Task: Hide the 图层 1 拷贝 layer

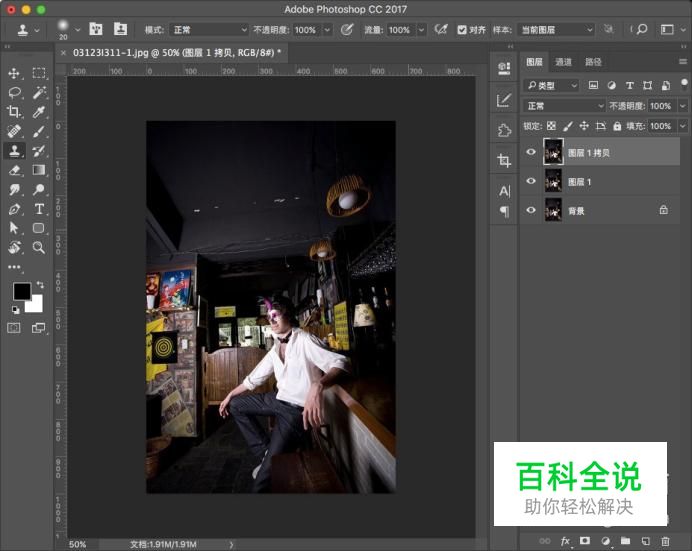Action: (x=531, y=152)
